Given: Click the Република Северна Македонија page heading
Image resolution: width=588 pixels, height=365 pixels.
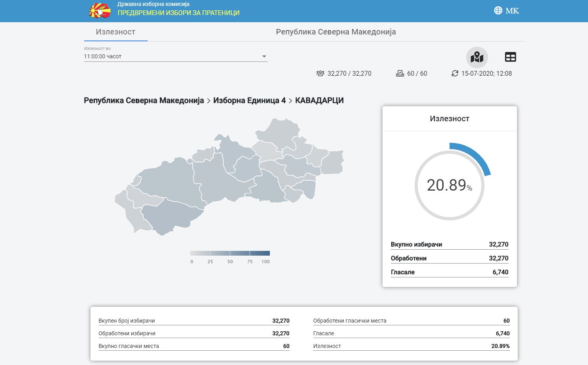Looking at the screenshot, I should pyautogui.click(x=336, y=32).
